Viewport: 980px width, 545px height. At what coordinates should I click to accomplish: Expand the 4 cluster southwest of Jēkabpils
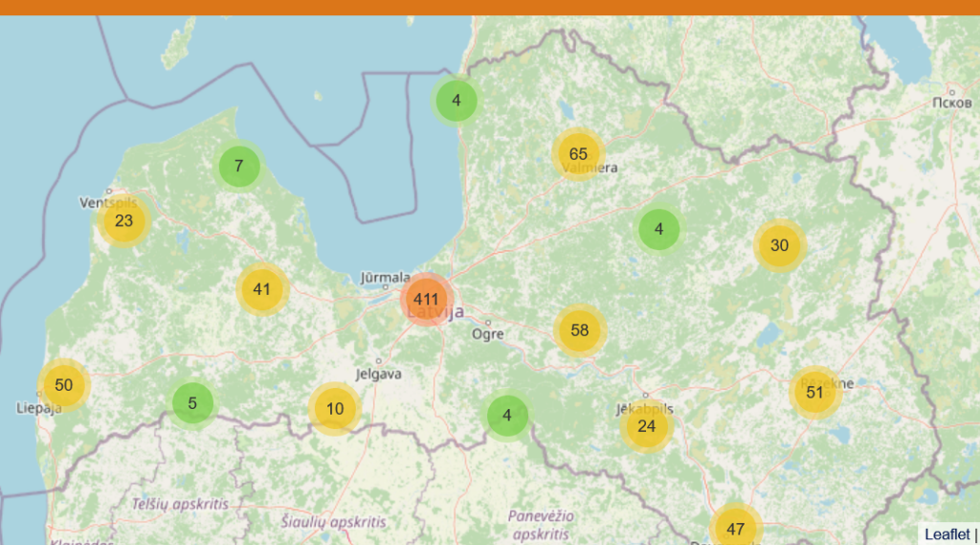(x=507, y=416)
